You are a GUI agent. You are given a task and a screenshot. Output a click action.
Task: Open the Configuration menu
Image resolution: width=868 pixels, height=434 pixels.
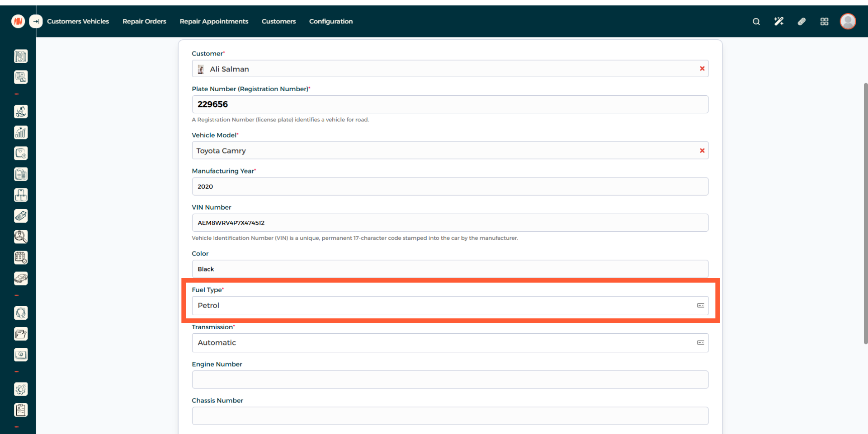(x=330, y=21)
